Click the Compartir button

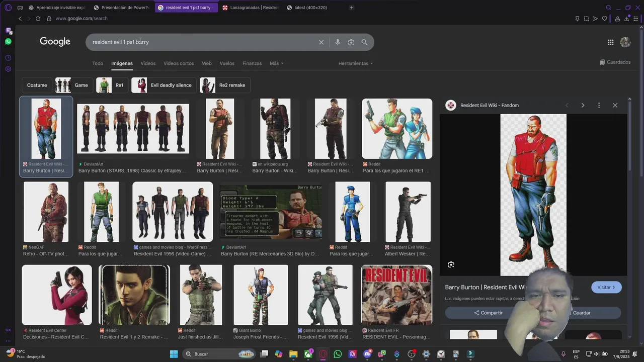[488, 313]
